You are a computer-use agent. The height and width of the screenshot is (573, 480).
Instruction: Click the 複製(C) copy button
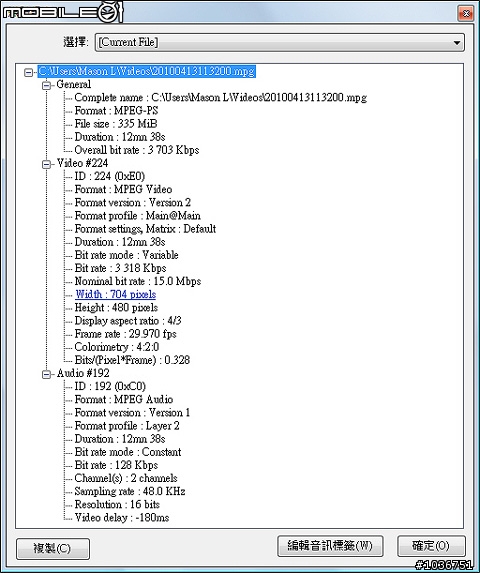(x=53, y=548)
